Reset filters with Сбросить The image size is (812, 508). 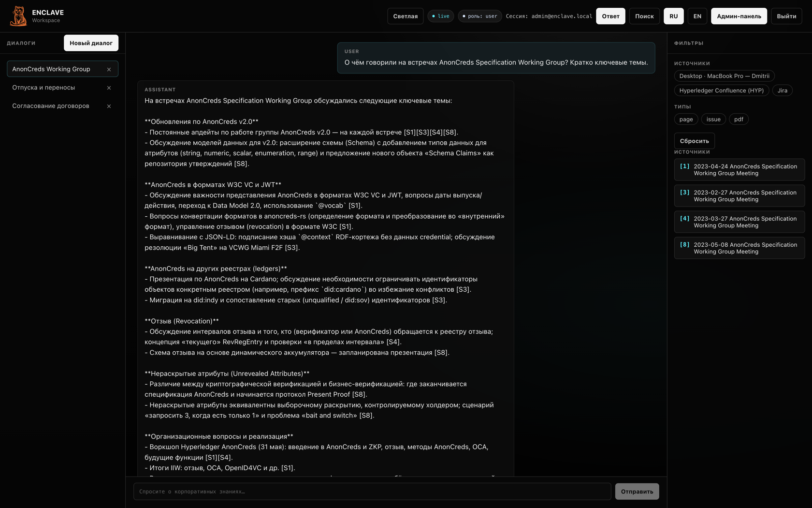pyautogui.click(x=694, y=141)
